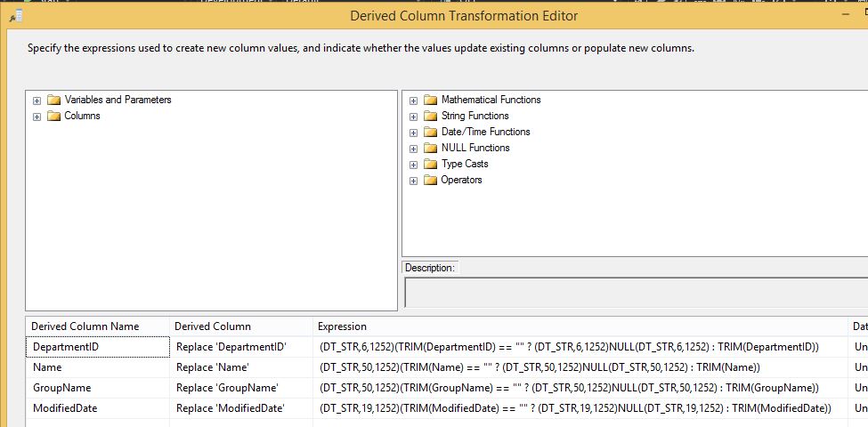The image size is (868, 427).
Task: Click the NULL Functions folder icon
Action: point(431,148)
